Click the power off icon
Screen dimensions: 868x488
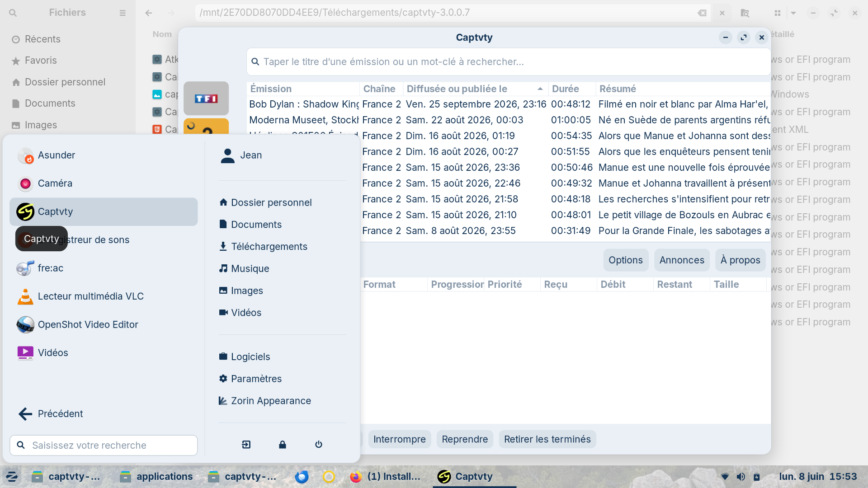coord(319,445)
